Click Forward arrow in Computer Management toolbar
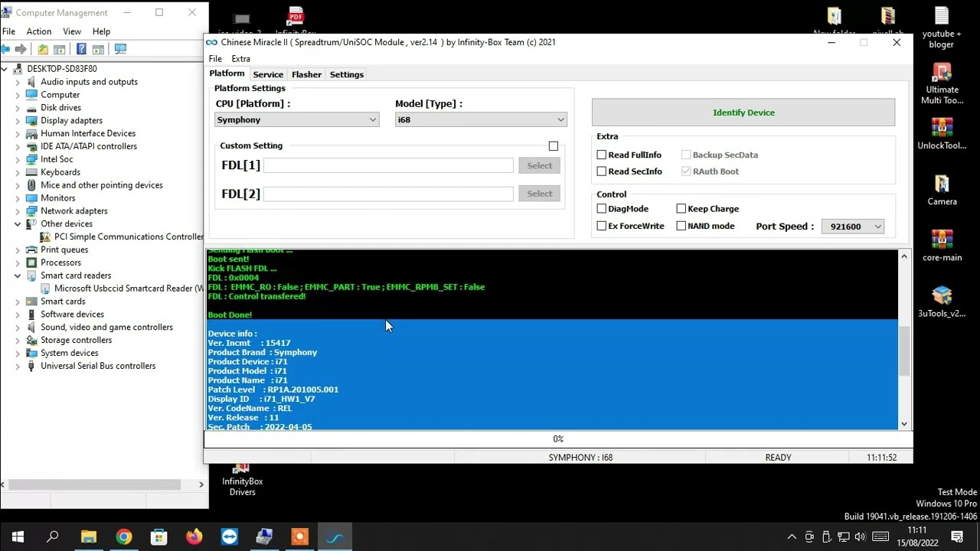This screenshot has height=551, width=980. [x=21, y=49]
